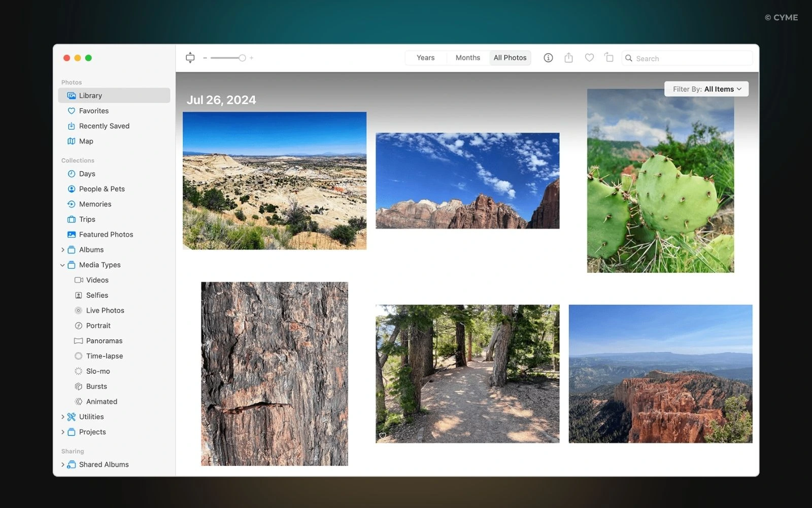812x508 pixels.
Task: Click the Trips suitcase icon
Action: (x=72, y=219)
